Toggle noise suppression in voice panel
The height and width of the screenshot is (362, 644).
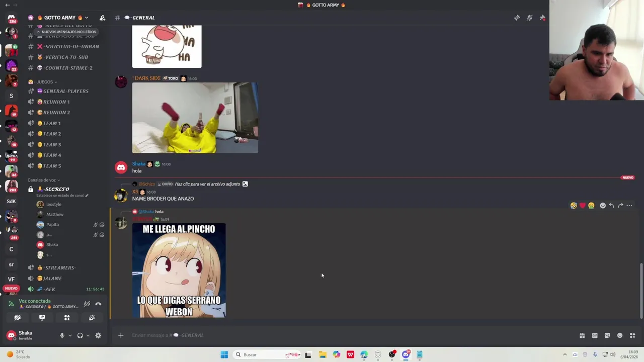point(87,304)
